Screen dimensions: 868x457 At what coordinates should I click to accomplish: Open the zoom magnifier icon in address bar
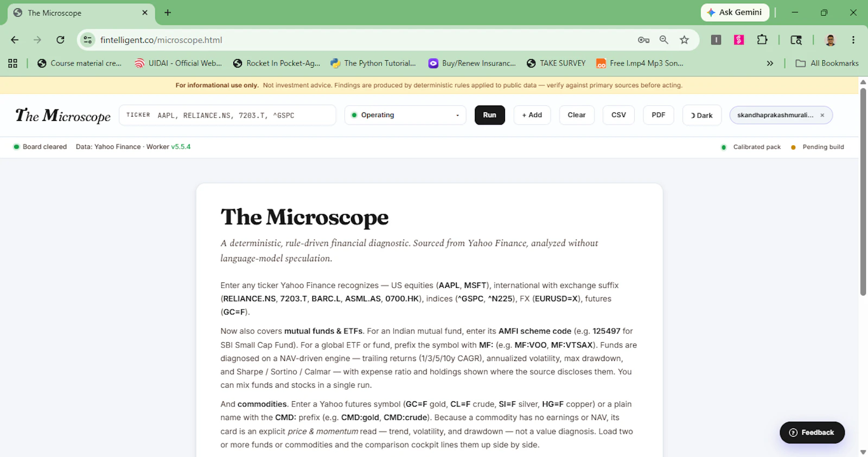click(x=664, y=40)
